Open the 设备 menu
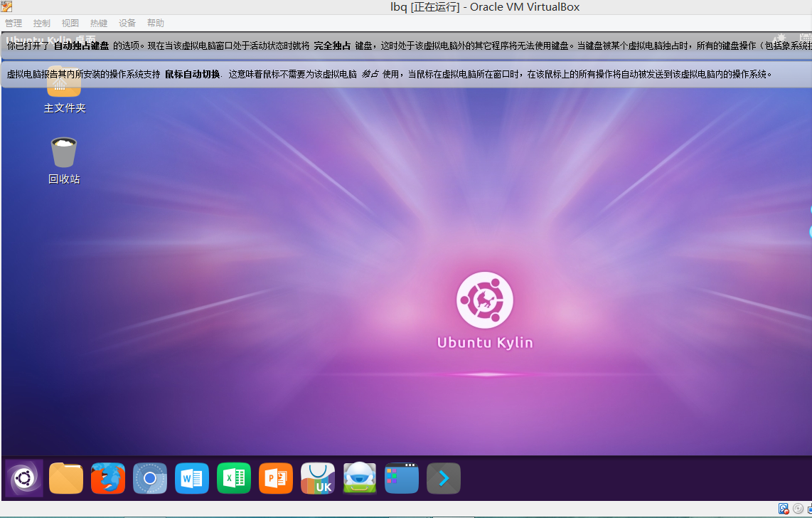The height and width of the screenshot is (518, 812). [127, 23]
